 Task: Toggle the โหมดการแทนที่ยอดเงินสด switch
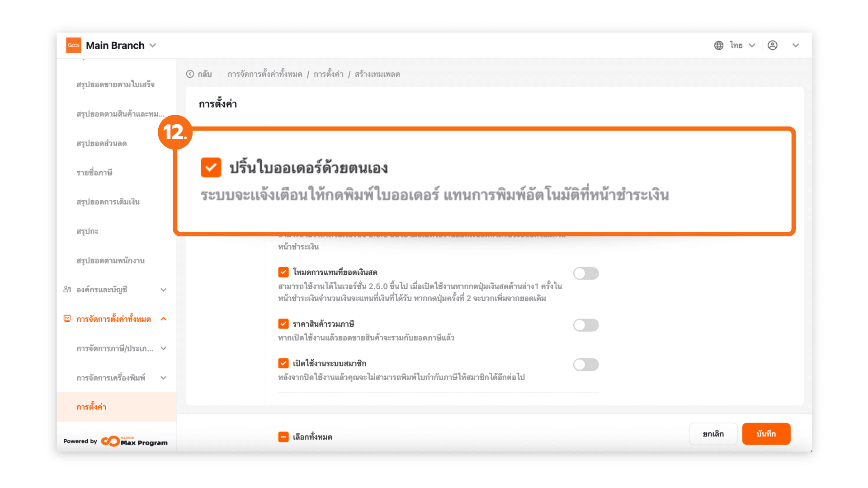(585, 273)
